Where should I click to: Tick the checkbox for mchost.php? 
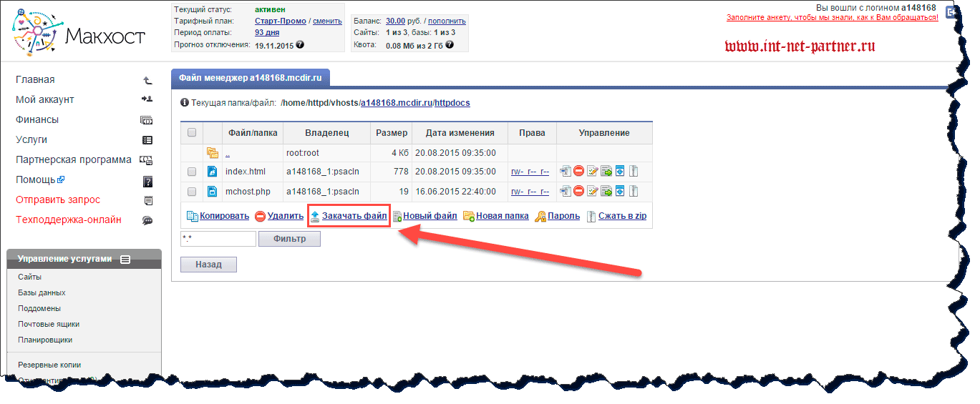[x=192, y=192]
